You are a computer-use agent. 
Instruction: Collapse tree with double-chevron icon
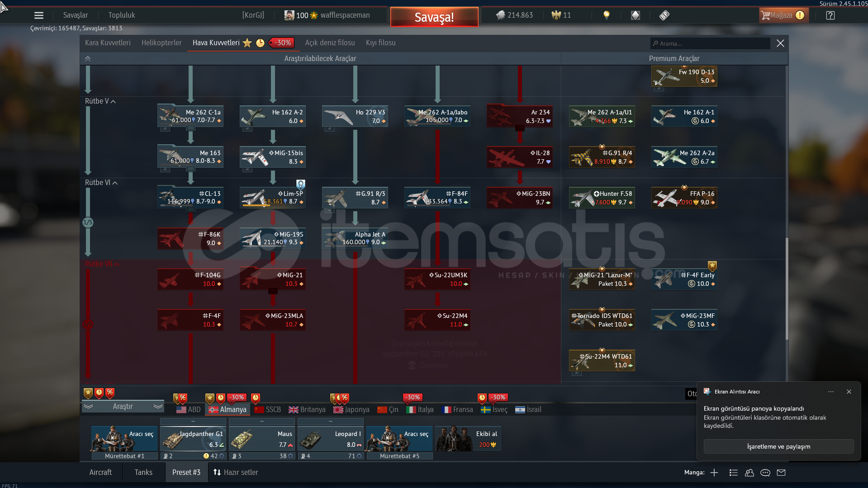tap(88, 59)
